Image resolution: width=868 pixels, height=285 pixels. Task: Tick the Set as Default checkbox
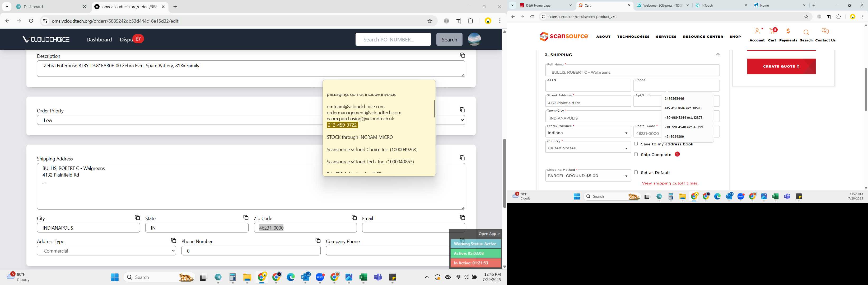[x=636, y=172]
